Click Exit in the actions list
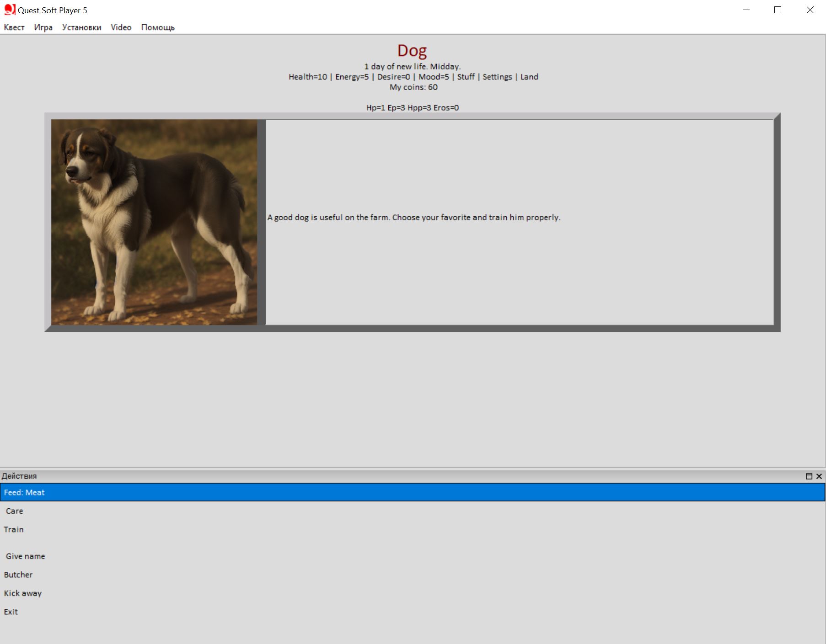 (11, 612)
